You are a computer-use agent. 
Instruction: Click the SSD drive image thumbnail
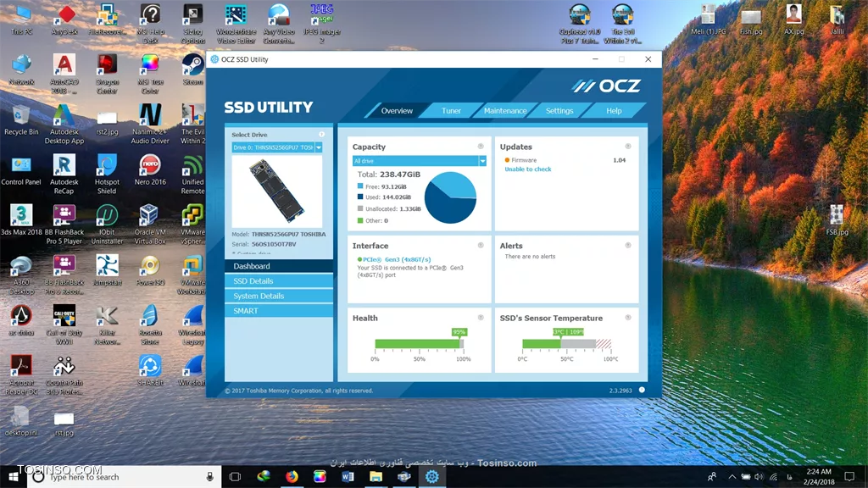click(x=277, y=191)
